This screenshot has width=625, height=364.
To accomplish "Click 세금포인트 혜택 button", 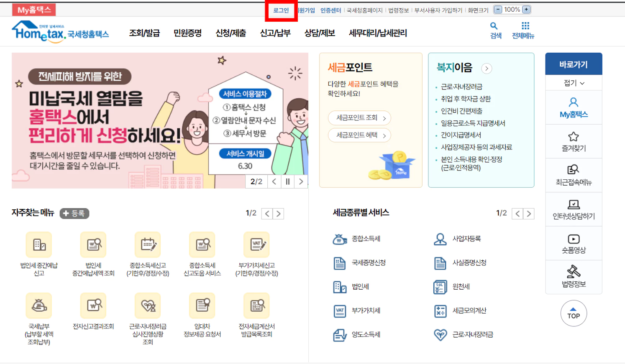I will point(360,135).
